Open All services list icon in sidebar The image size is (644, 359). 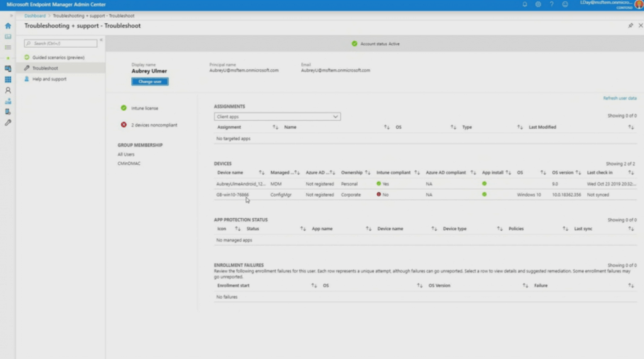(x=8, y=47)
